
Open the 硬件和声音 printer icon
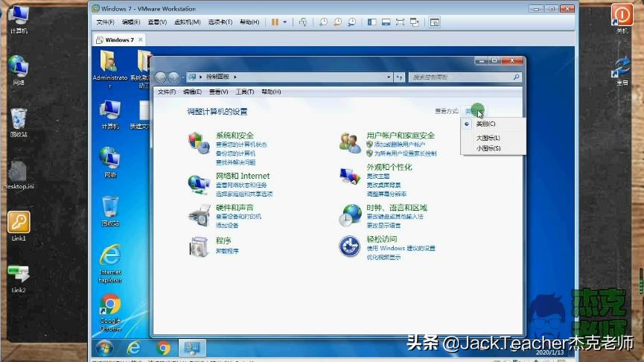pyautogui.click(x=200, y=215)
